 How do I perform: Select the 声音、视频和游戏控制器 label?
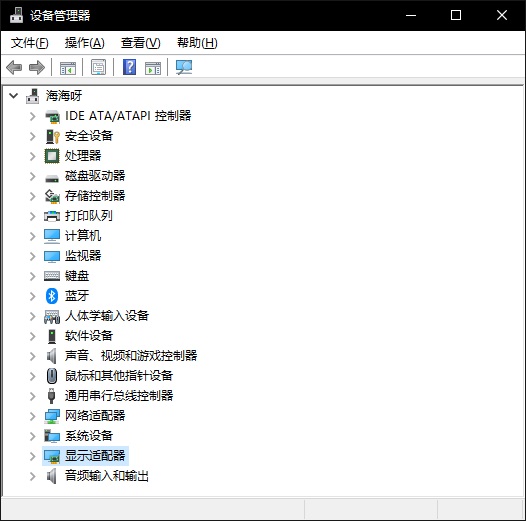tap(131, 356)
